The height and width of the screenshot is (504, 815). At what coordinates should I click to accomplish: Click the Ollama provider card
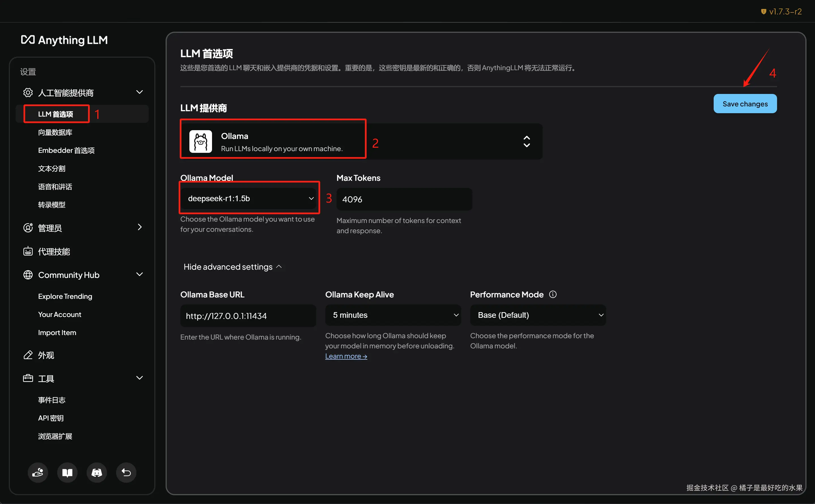(x=361, y=141)
